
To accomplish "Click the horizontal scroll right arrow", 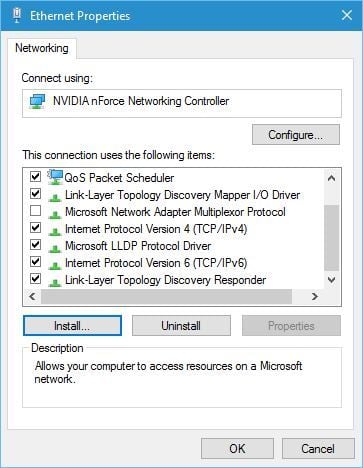I will point(315,296).
